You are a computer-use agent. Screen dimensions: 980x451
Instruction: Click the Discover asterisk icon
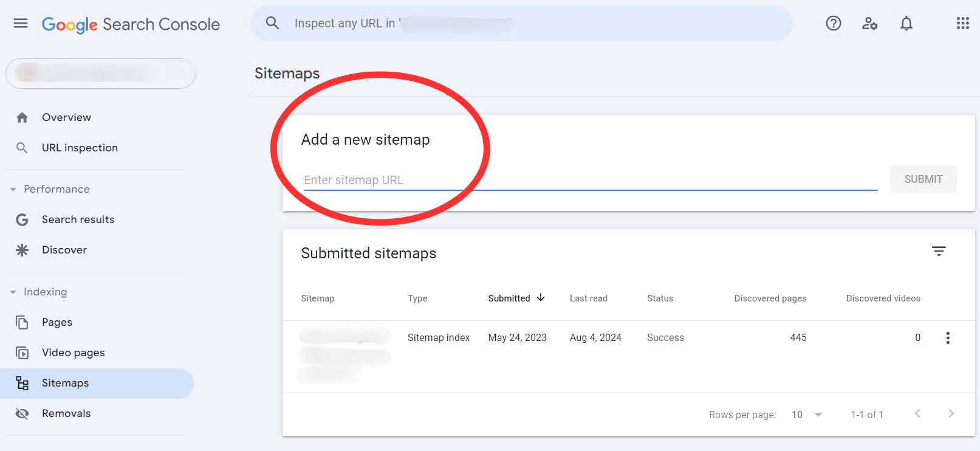click(x=22, y=250)
